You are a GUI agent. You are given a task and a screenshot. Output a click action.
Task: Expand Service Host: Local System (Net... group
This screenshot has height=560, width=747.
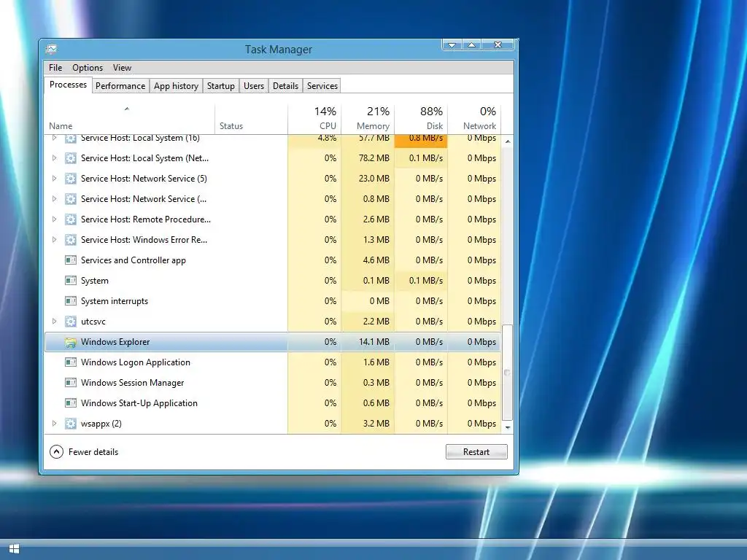point(54,158)
